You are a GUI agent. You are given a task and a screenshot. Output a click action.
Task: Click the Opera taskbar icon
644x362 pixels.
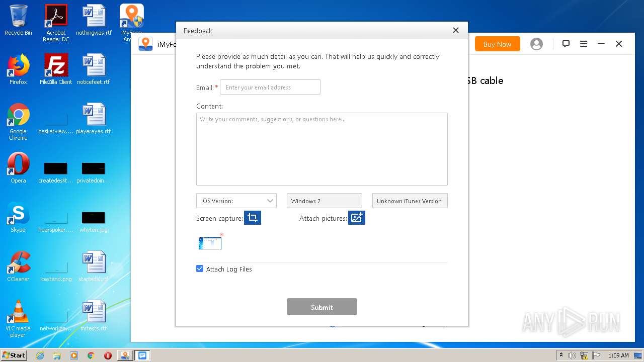[x=108, y=355]
